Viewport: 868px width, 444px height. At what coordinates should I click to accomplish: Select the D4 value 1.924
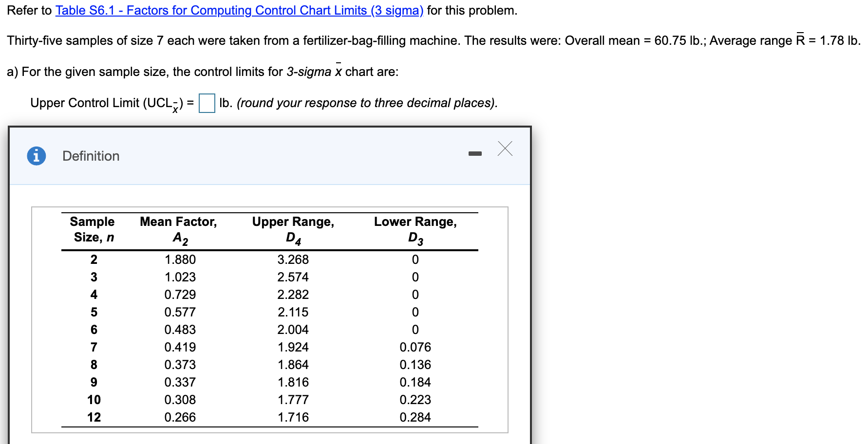pos(292,347)
